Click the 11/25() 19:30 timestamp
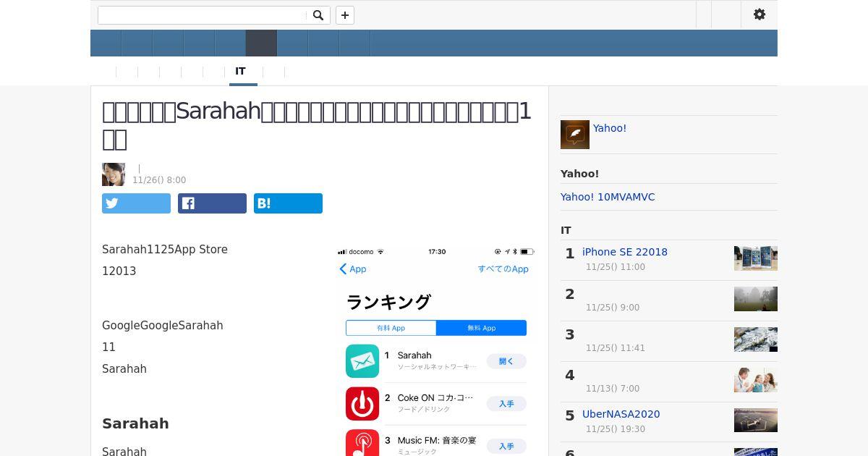Screen dimensions: 868x456 [616, 429]
